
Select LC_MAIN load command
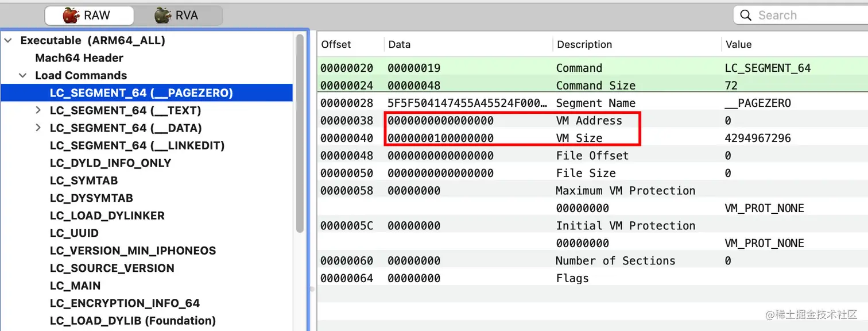pyautogui.click(x=75, y=286)
